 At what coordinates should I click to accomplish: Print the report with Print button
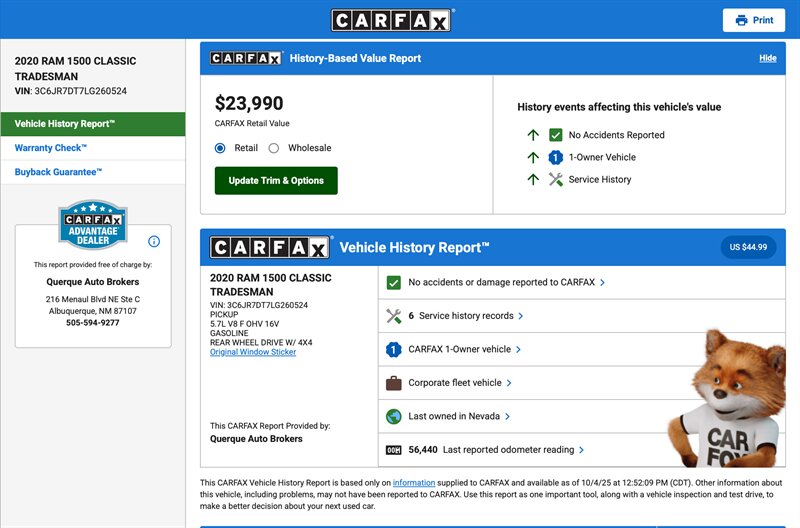tap(754, 20)
